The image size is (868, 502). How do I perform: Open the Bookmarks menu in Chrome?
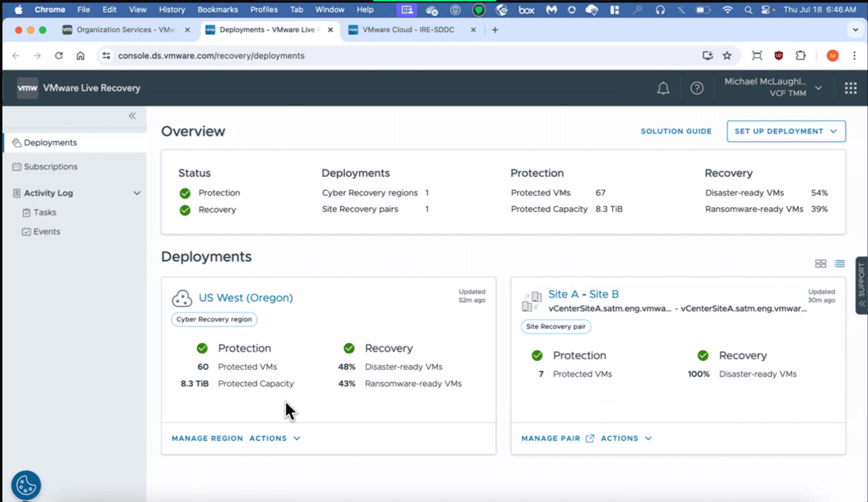pyautogui.click(x=218, y=9)
